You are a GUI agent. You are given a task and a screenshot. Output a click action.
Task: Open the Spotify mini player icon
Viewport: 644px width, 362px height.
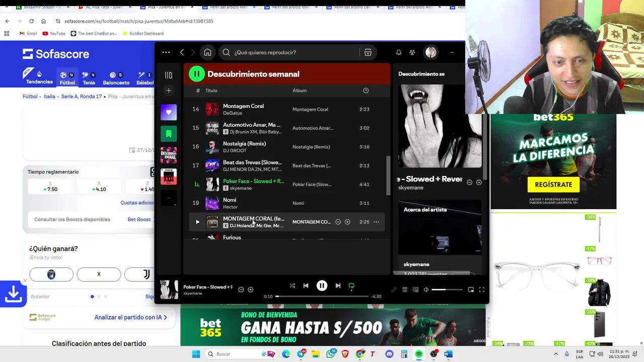coord(471,290)
